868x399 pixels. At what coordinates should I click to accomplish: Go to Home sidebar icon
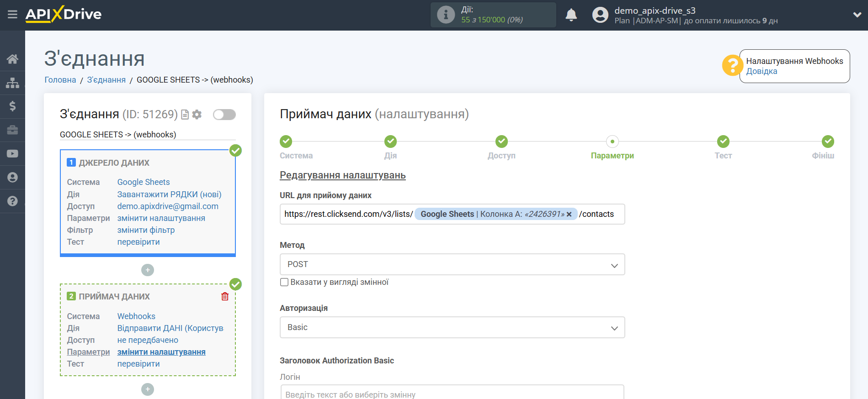12,59
